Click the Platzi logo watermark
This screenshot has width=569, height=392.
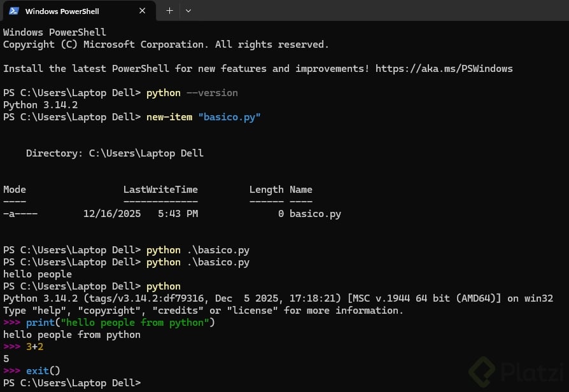point(514,371)
